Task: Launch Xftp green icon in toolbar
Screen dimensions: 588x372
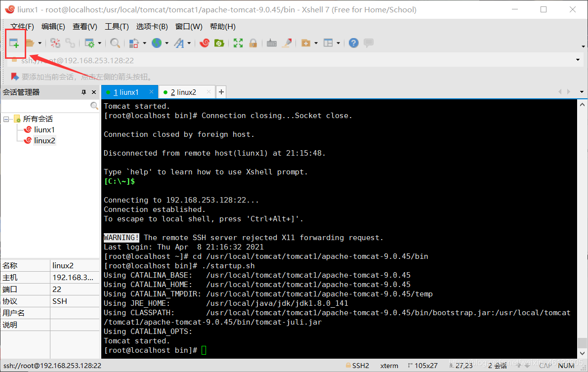Action: (x=219, y=43)
